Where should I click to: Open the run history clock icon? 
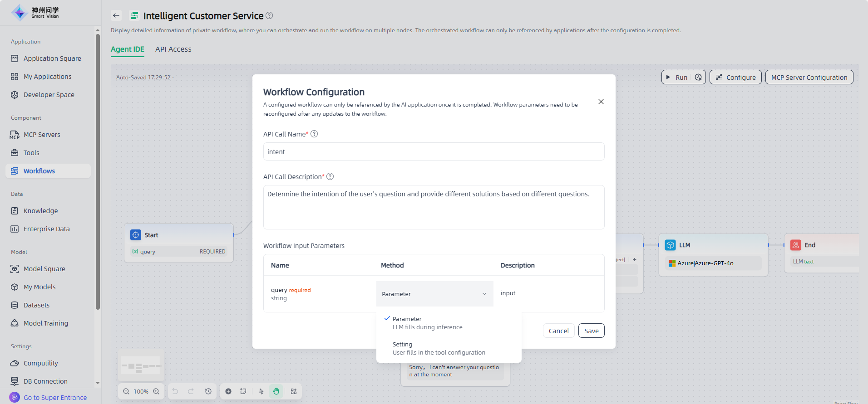point(698,78)
